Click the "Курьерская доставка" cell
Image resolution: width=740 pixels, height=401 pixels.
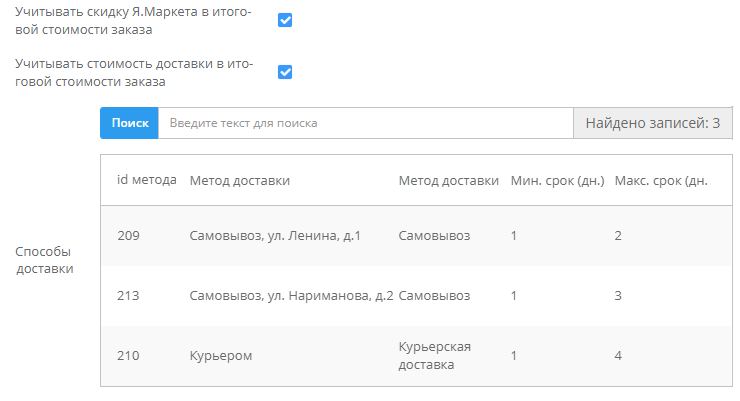coord(434,355)
